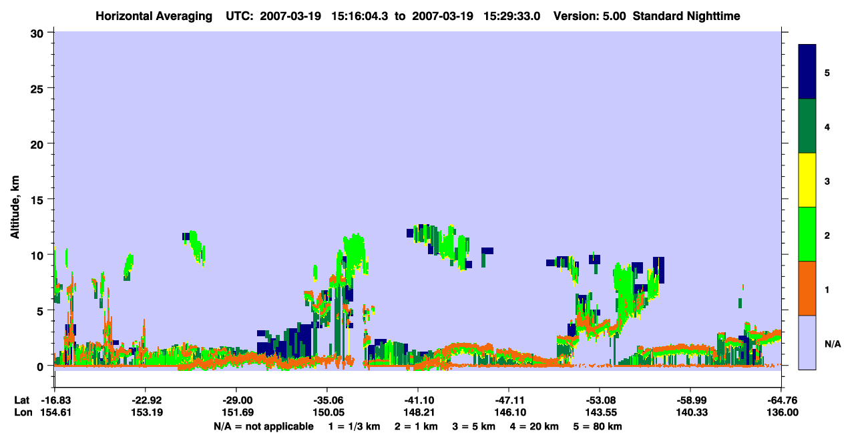Screen dimensions: 868x445
Task: Click the colorbar label 1
Action: tap(827, 288)
